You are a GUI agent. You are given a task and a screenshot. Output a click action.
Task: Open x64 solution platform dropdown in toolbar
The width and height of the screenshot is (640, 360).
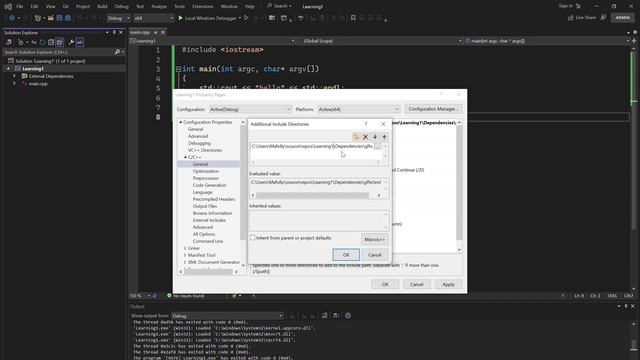point(153,18)
